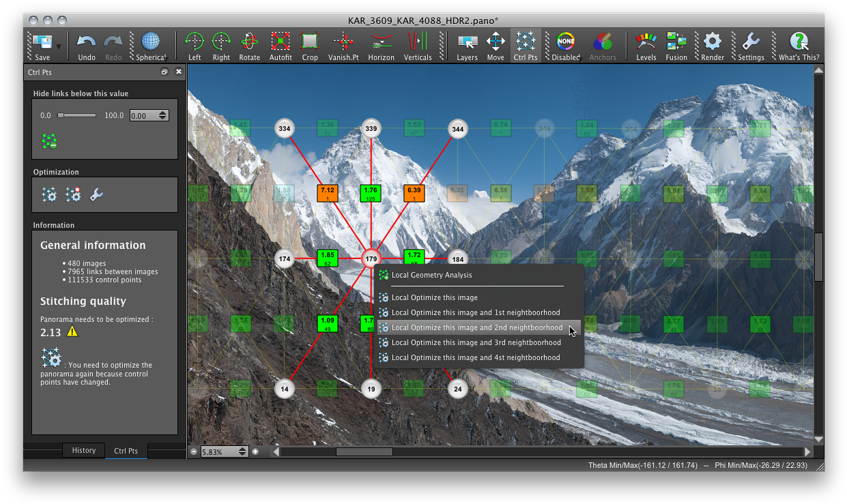Open the Fusion tool
This screenshot has width=847, height=504.
676,46
